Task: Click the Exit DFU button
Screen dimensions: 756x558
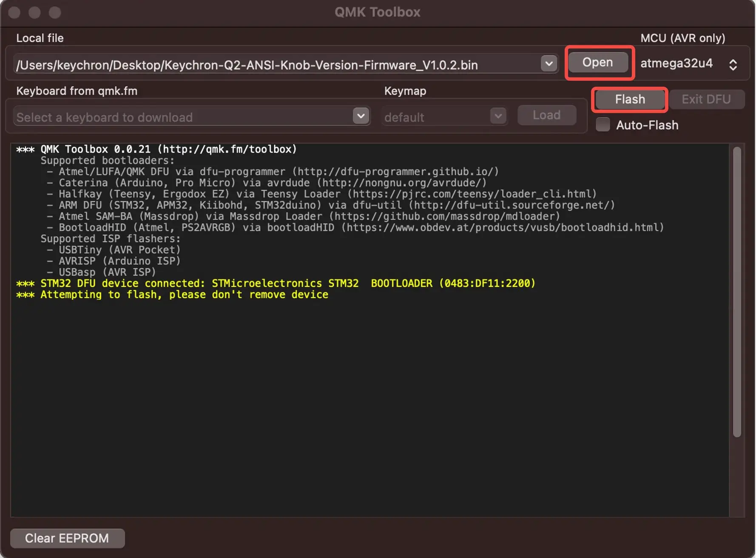Action: (x=706, y=99)
